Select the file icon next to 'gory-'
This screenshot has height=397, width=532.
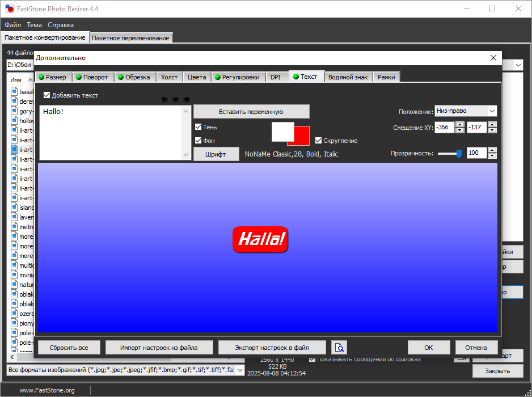click(x=14, y=111)
